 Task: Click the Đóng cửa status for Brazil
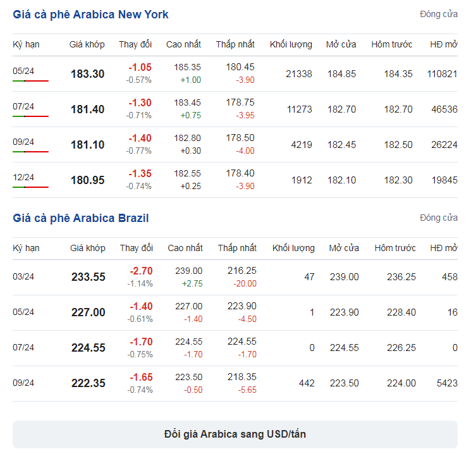click(x=439, y=218)
